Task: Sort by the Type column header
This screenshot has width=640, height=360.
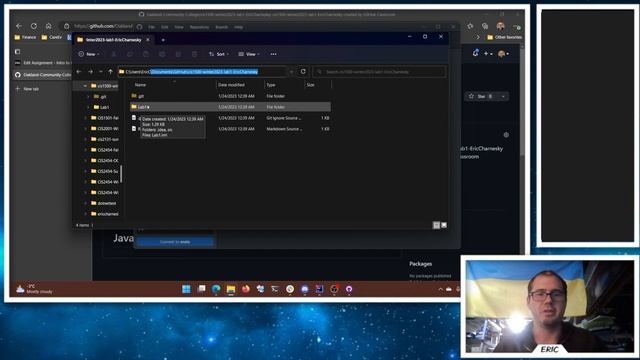Action: point(271,85)
